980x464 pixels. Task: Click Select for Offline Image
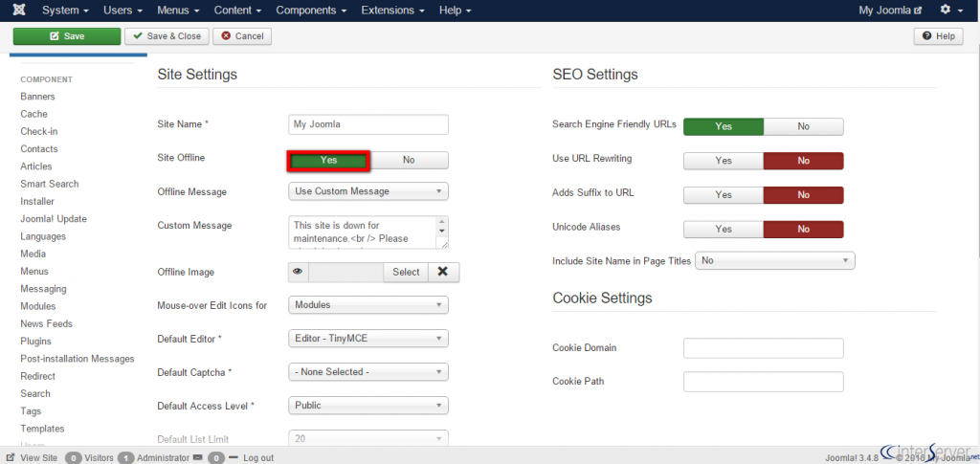pyautogui.click(x=406, y=273)
